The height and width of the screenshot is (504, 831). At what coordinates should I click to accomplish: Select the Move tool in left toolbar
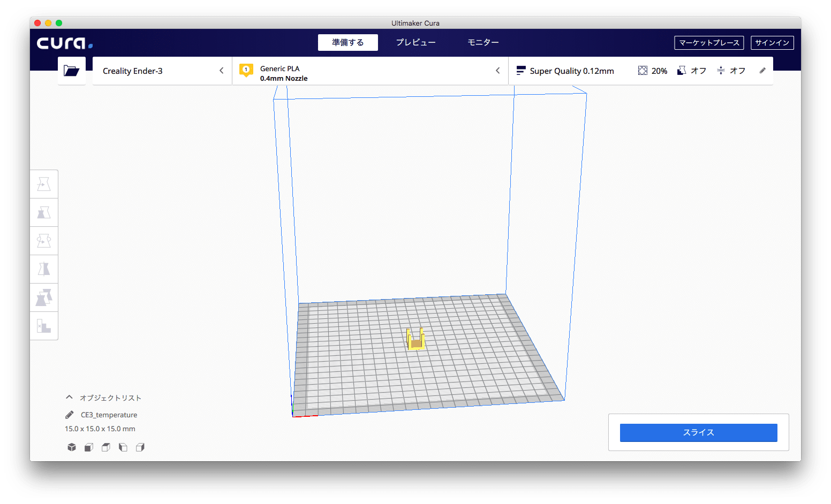44,184
